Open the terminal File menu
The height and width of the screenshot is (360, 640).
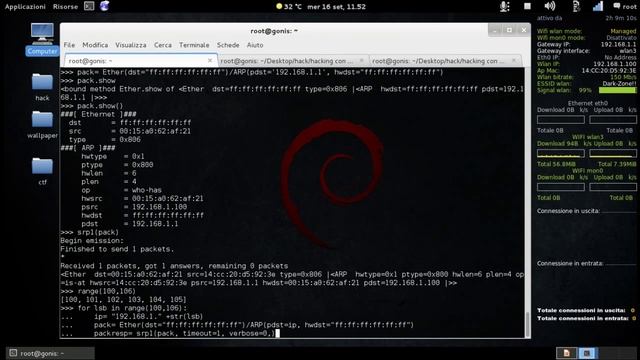point(69,45)
